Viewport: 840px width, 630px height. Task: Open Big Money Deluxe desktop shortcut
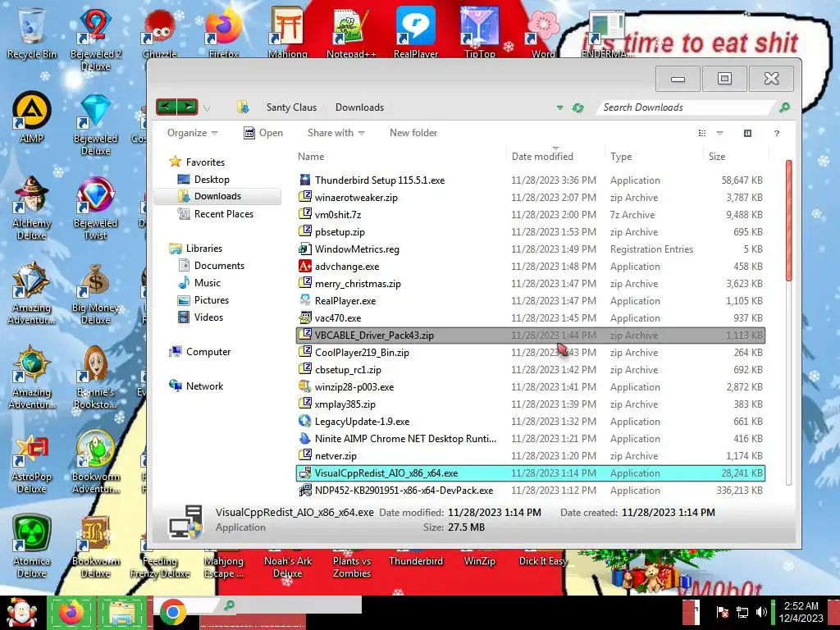click(x=95, y=293)
